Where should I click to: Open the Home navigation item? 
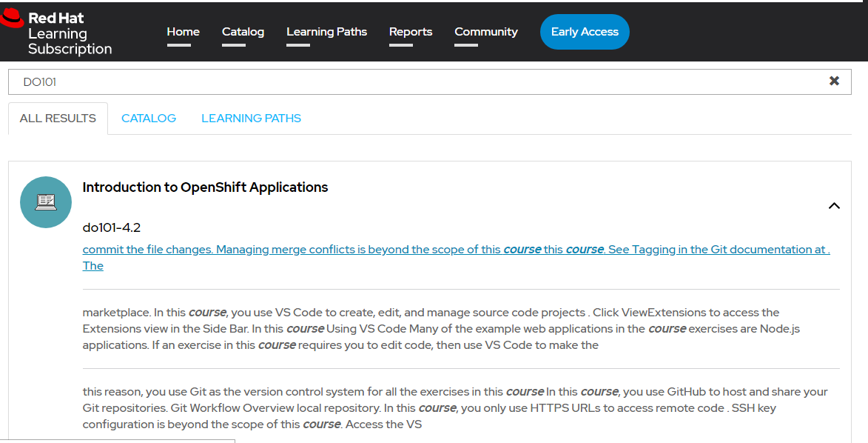[x=183, y=32]
